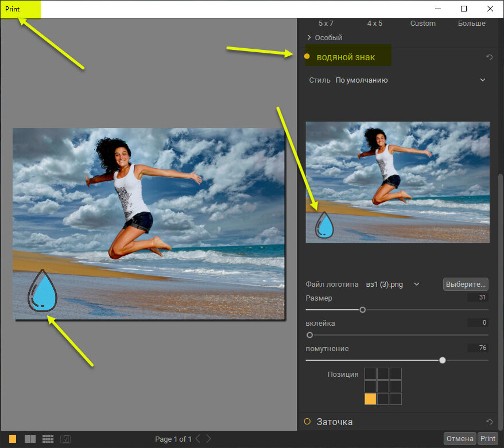This screenshot has width=504, height=448.
Task: Set watermark position to top-center cell
Action: [x=383, y=374]
